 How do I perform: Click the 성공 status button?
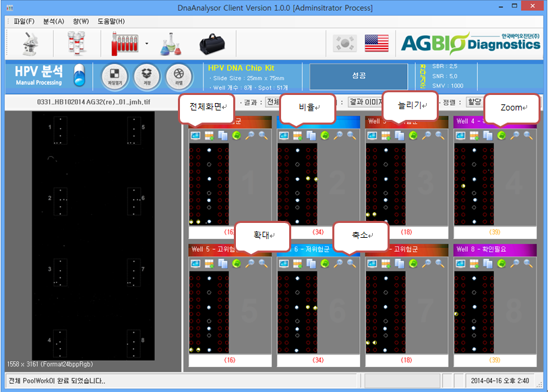(x=359, y=76)
